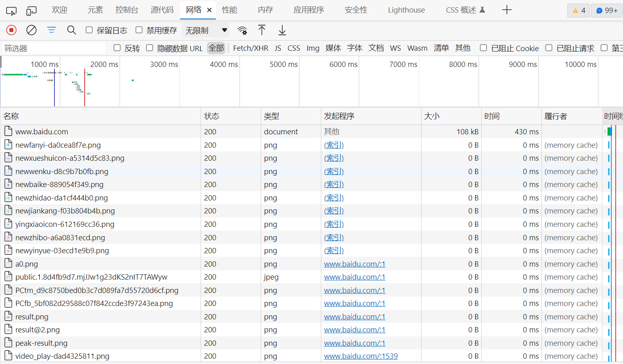Click the blue DOMContentLoaded line in overview
This screenshot has width=623, height=364.
[54, 87]
